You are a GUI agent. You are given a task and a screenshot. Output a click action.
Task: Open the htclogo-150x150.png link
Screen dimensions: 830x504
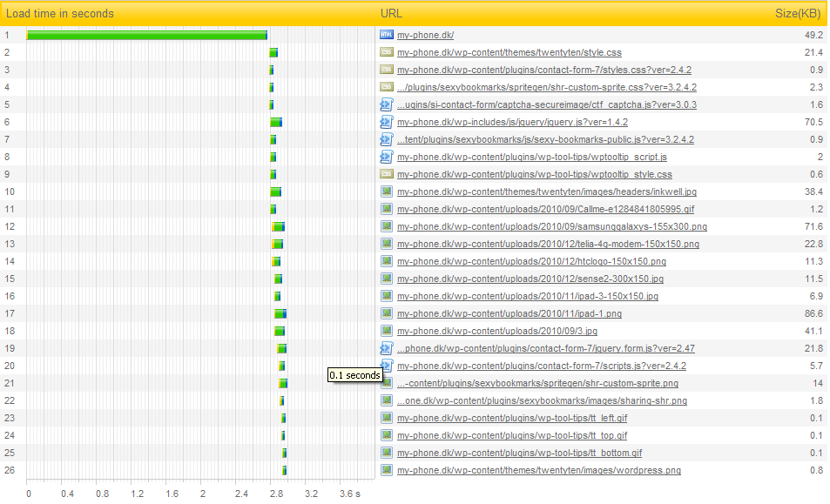[x=531, y=262]
